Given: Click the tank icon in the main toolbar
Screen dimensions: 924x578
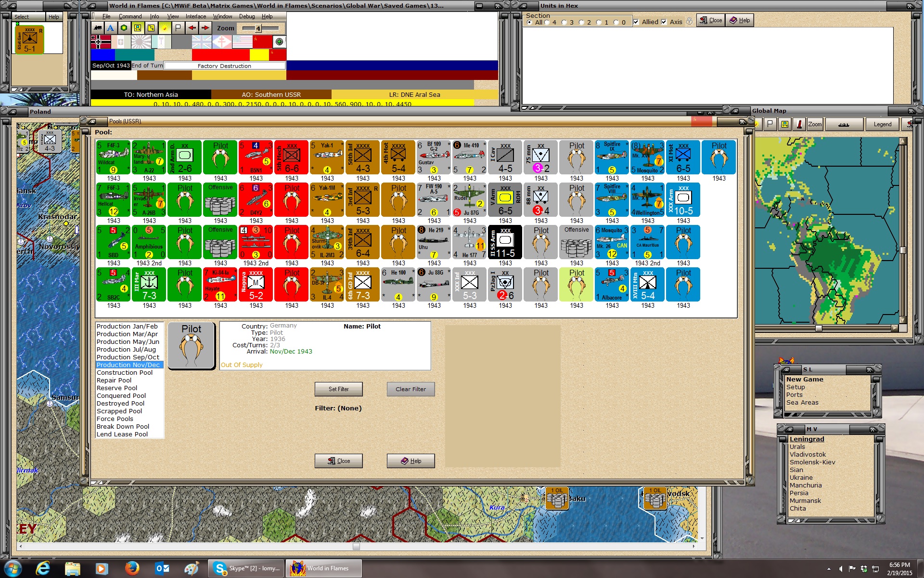Looking at the screenshot, I should coord(98,28).
